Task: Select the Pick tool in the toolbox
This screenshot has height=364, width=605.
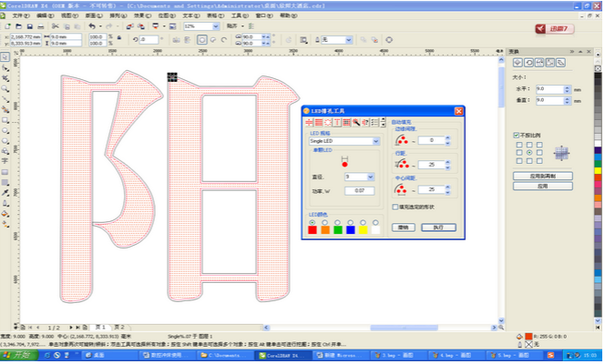Action: [5, 56]
